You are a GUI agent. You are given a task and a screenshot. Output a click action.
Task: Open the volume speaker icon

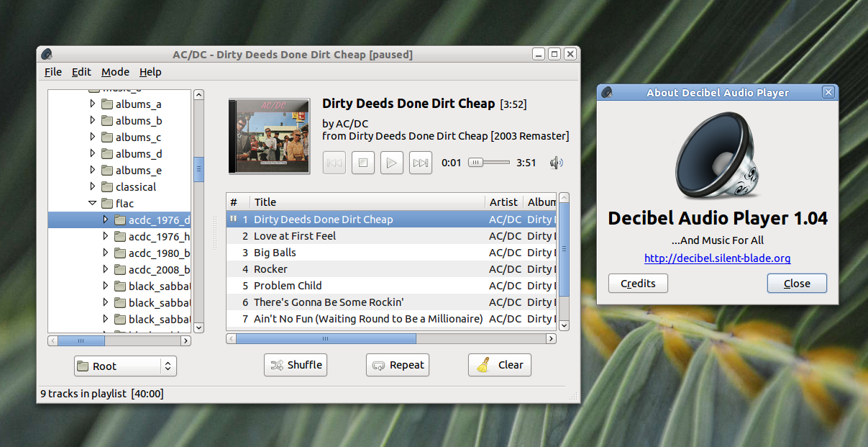coord(556,163)
